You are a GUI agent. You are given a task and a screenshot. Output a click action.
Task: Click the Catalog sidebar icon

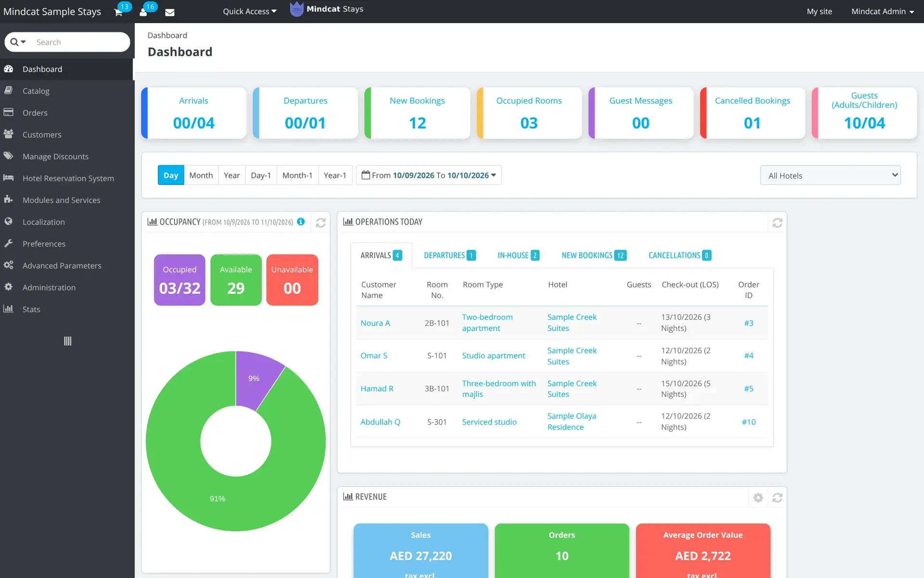pyautogui.click(x=8, y=91)
